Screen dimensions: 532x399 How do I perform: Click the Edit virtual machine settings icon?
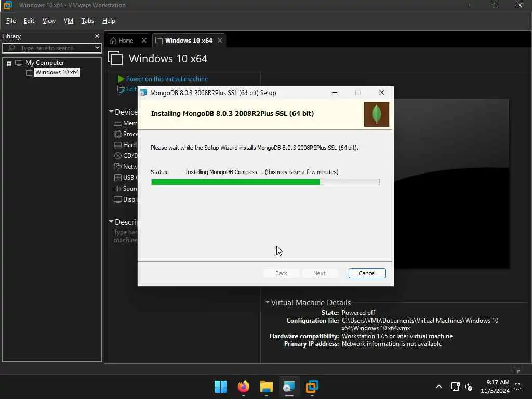pyautogui.click(x=121, y=89)
